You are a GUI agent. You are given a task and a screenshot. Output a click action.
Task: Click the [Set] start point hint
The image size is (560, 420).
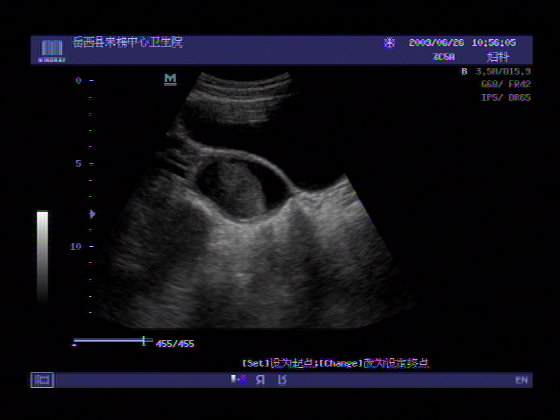tap(280, 364)
